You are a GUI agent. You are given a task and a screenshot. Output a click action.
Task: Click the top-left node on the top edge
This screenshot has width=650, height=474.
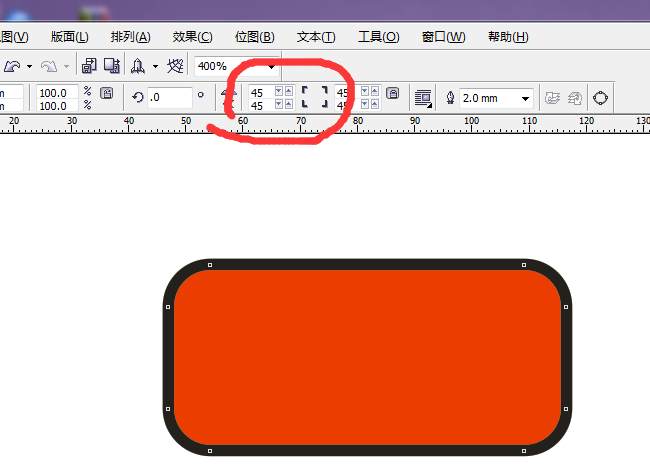coord(210,265)
